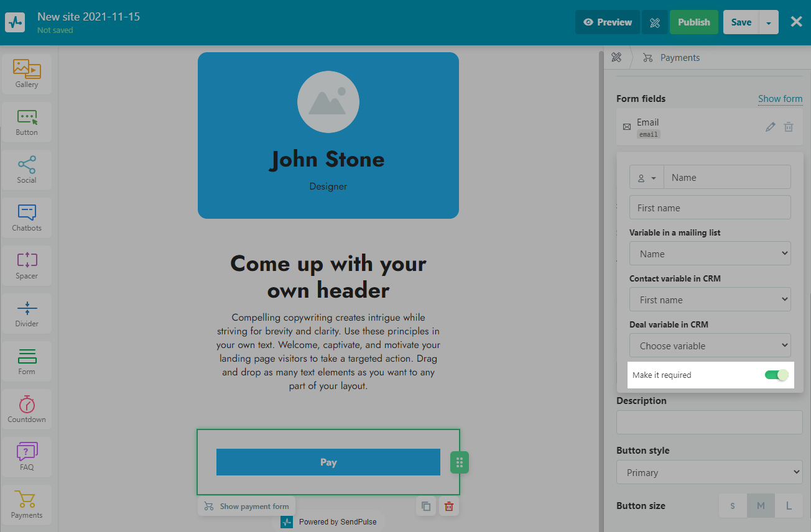This screenshot has width=811, height=532.
Task: Close the site editor
Action: (796, 22)
